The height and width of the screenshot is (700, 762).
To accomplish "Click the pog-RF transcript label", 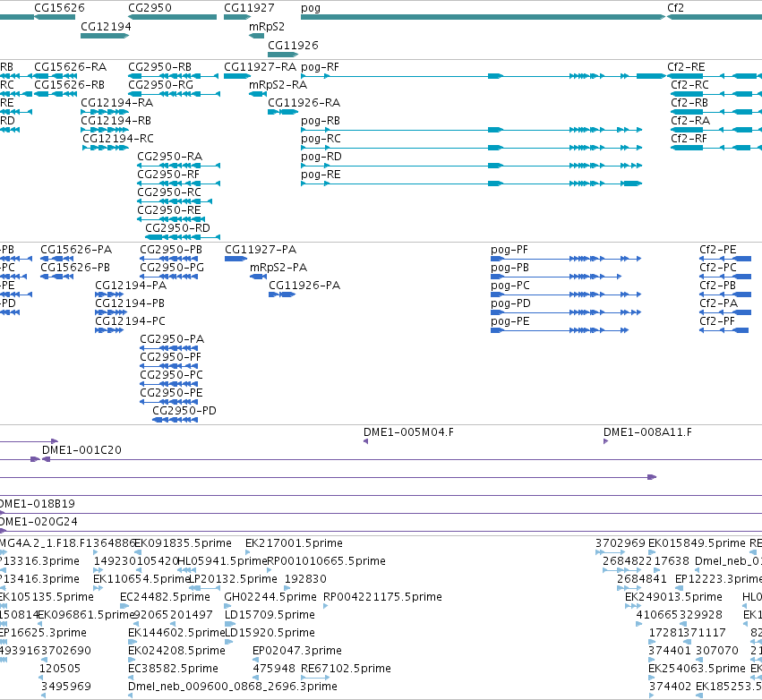I will 321,67.
